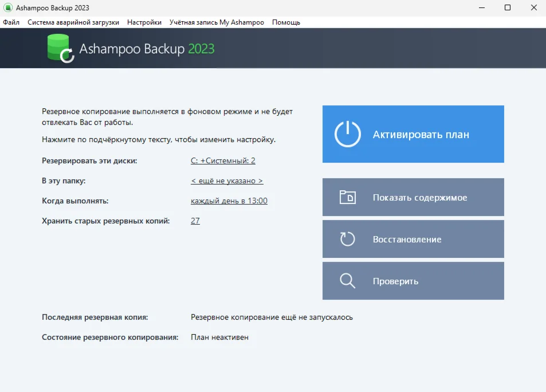Minimize the Ashampoo Backup window
Screen dimensions: 546x392
tap(481, 8)
